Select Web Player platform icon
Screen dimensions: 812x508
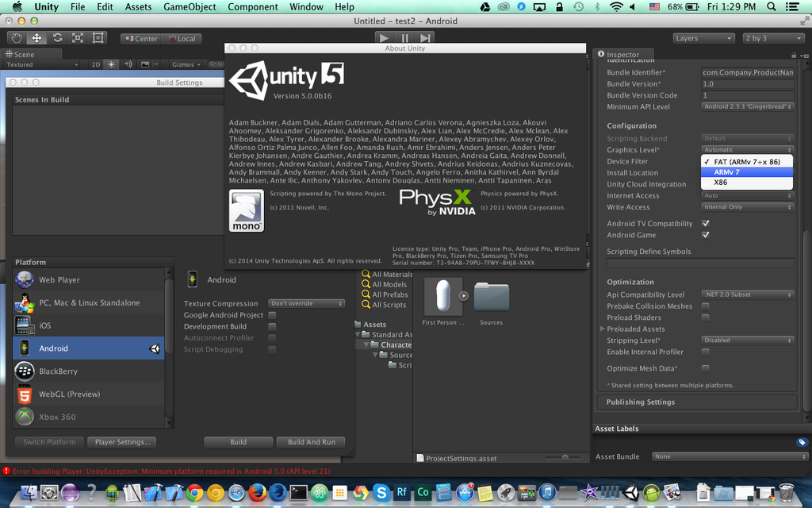(25, 279)
